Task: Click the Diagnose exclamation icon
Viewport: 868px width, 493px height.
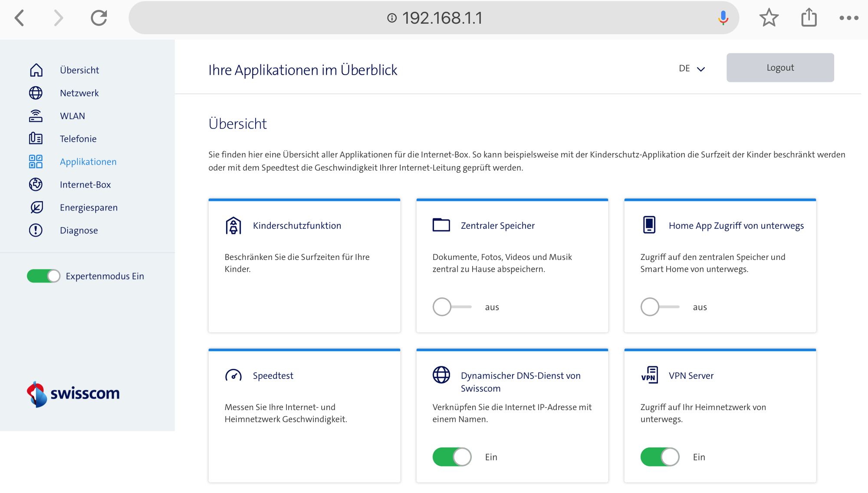Action: tap(36, 230)
